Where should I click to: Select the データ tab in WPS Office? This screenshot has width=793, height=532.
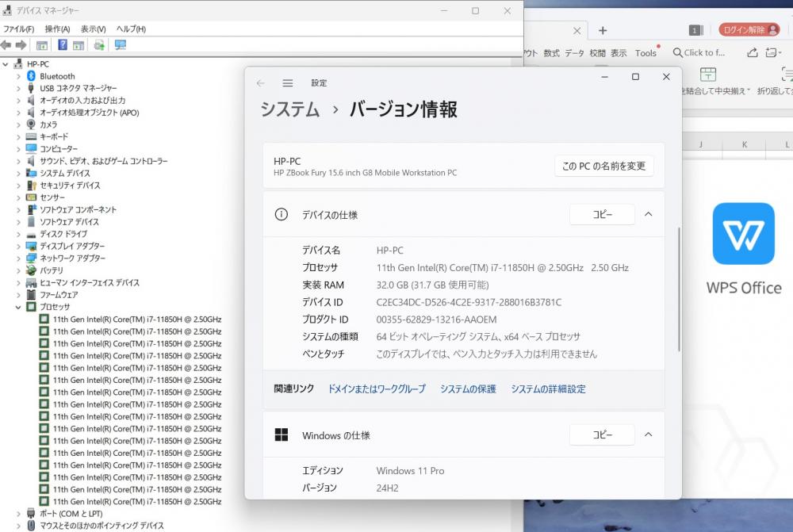pos(574,53)
